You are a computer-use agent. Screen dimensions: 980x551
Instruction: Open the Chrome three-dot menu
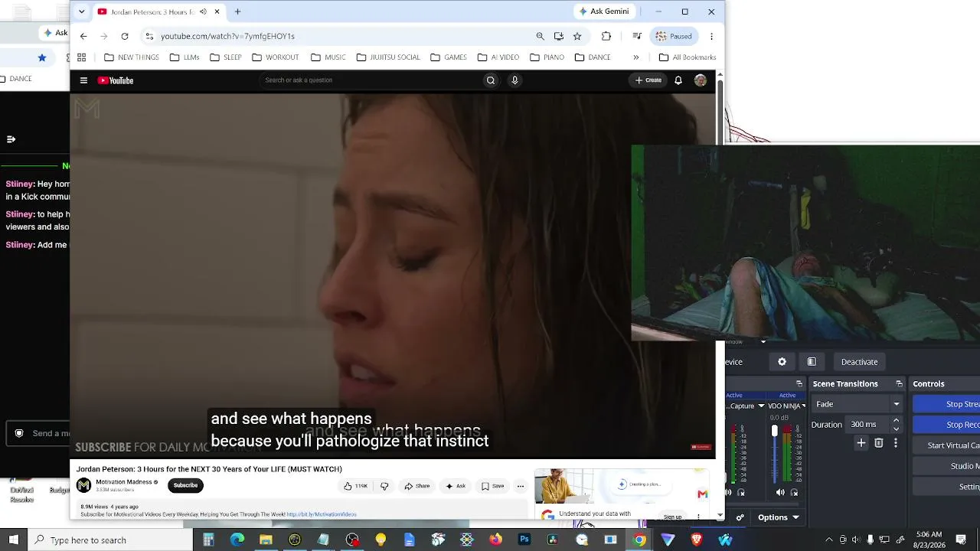coord(711,36)
